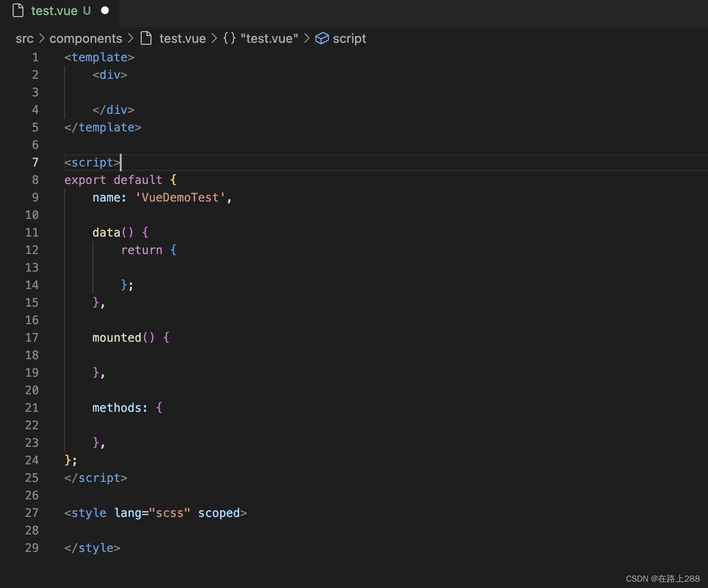Click line number 29 in the gutter

pyautogui.click(x=32, y=548)
